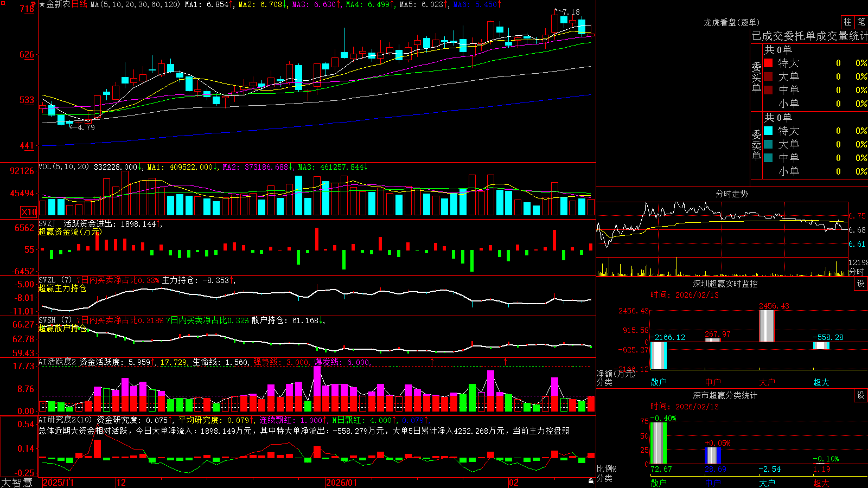Select the SVSH (7) indicator label
Viewport: 868px width, 488px height.
55,320
